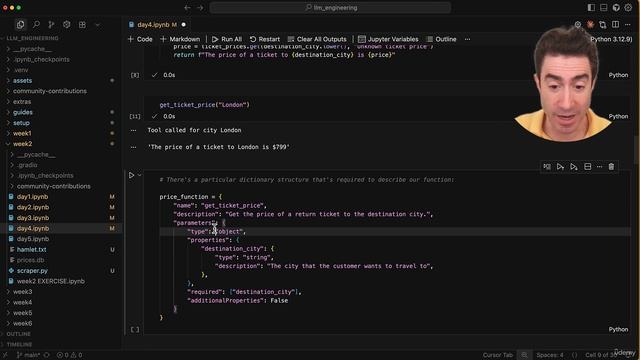This screenshot has width=640, height=360.
Task: Open notebook toolbar more actions ellipsis
Action: [467, 39]
